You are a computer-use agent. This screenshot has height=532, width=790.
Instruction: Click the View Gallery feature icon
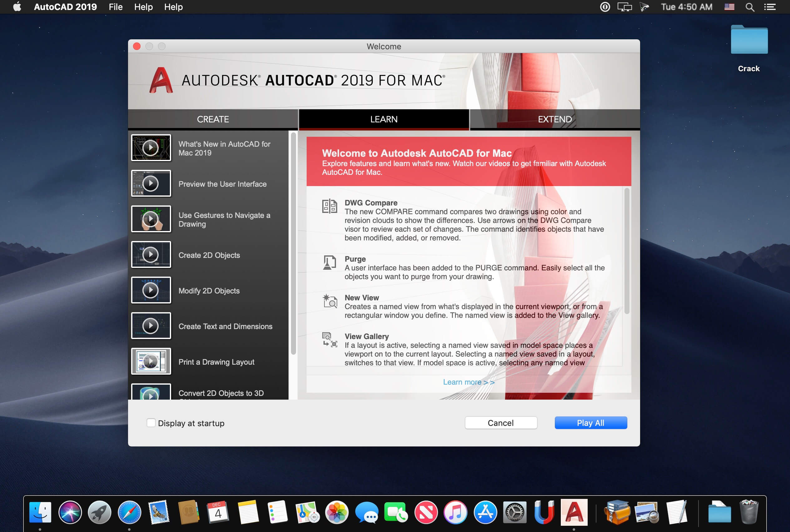click(x=329, y=339)
